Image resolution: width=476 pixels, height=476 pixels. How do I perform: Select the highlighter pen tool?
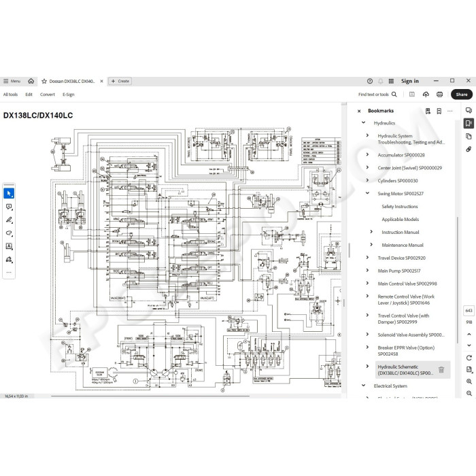coord(9,220)
